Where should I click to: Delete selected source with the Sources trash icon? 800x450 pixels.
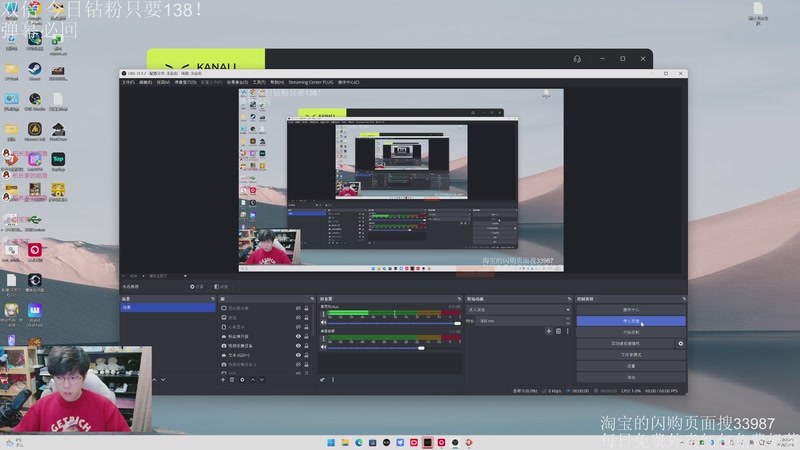click(x=232, y=380)
